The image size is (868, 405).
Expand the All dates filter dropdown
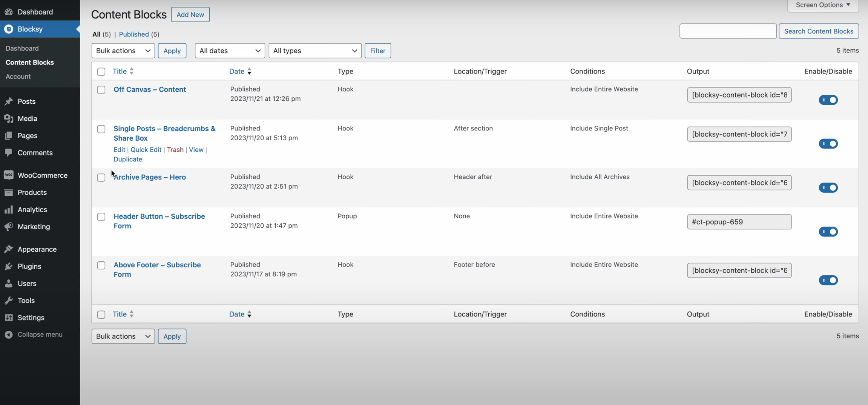(x=230, y=51)
